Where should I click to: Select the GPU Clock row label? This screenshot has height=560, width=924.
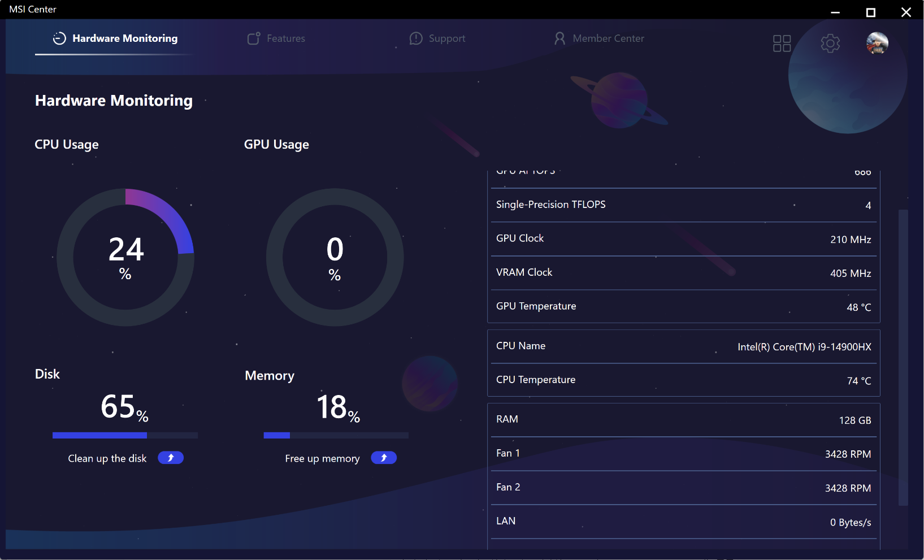[x=520, y=238]
